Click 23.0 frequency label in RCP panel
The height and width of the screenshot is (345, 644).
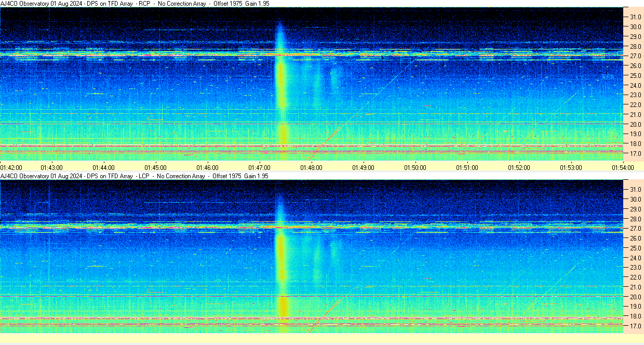click(636, 95)
